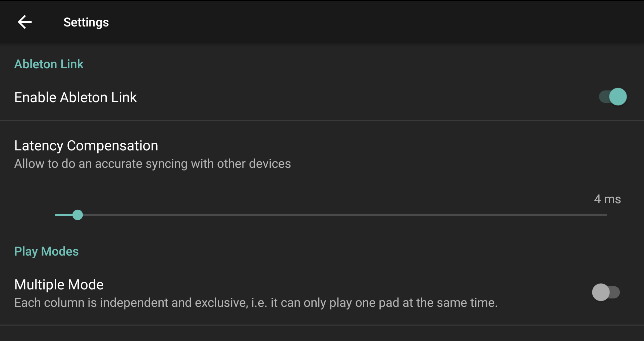
Task: Tap the Multiple Mode description text
Action: pos(256,303)
